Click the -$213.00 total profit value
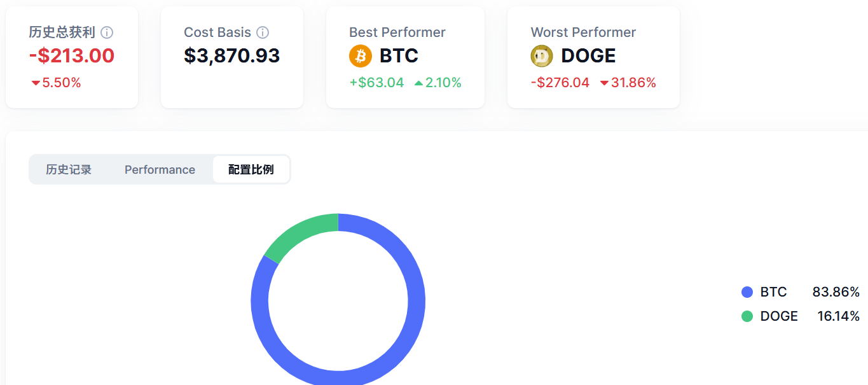868x385 pixels. [72, 56]
